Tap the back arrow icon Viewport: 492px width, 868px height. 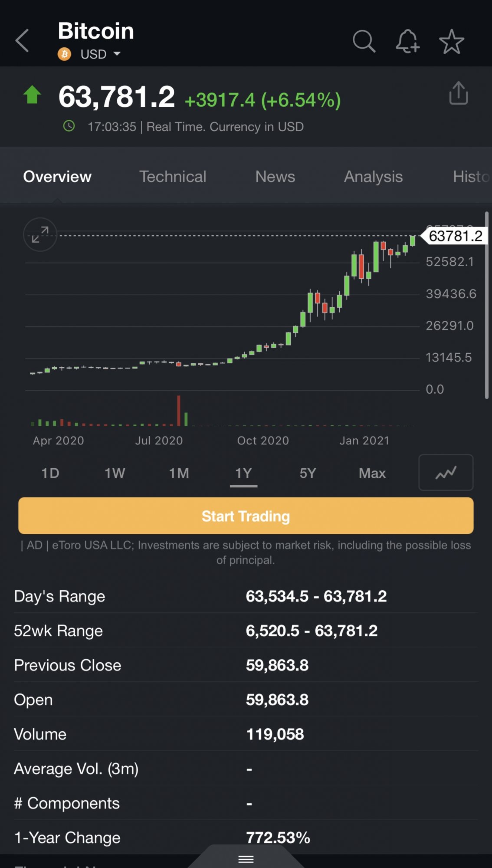[23, 41]
